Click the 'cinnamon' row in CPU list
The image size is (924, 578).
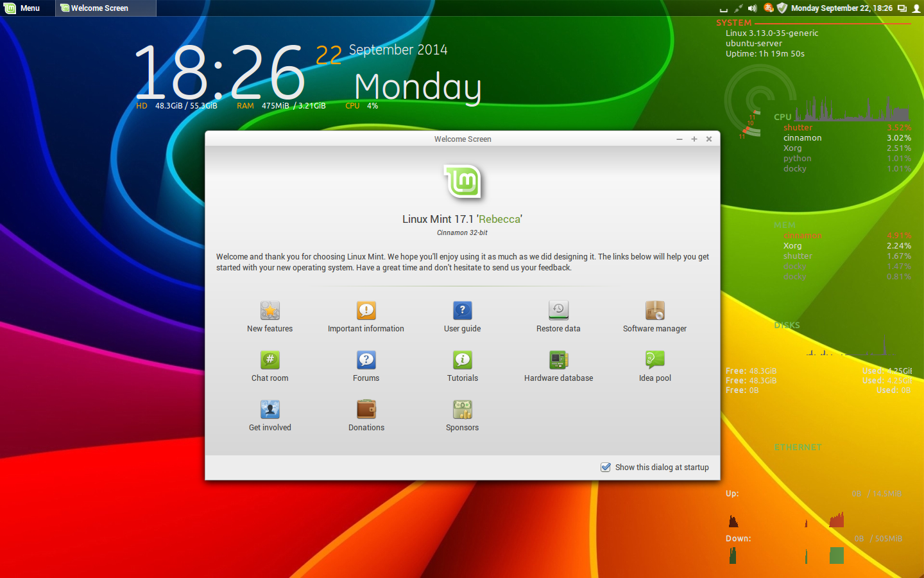pyautogui.click(x=847, y=137)
